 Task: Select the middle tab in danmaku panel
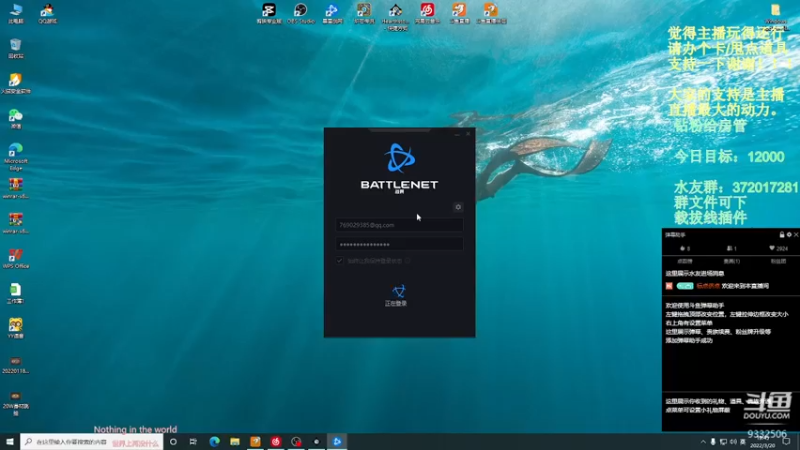point(731,261)
